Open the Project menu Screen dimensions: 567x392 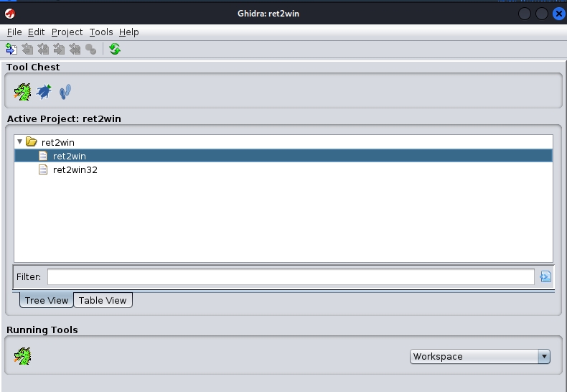click(x=67, y=32)
